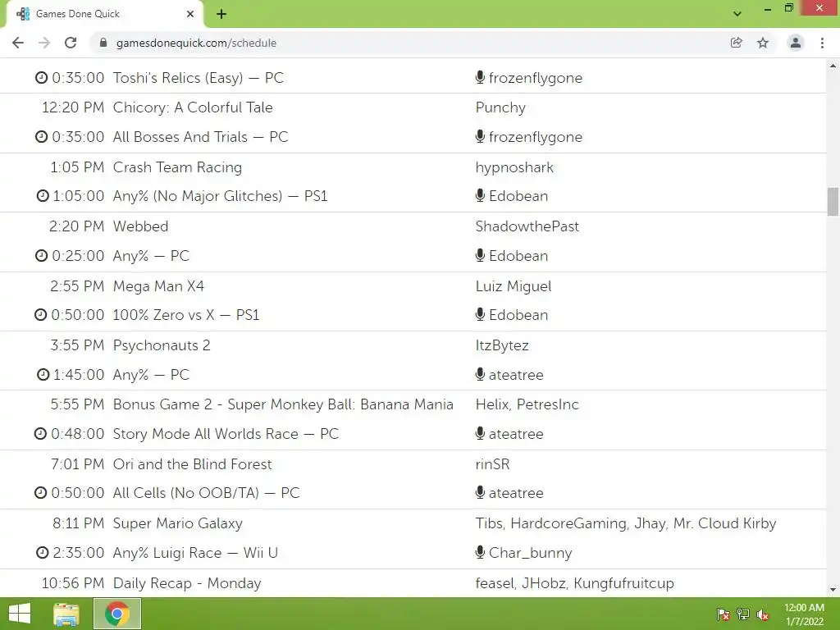This screenshot has width=840, height=630.
Task: Select the Games Done Quick tab
Action: click(105, 14)
